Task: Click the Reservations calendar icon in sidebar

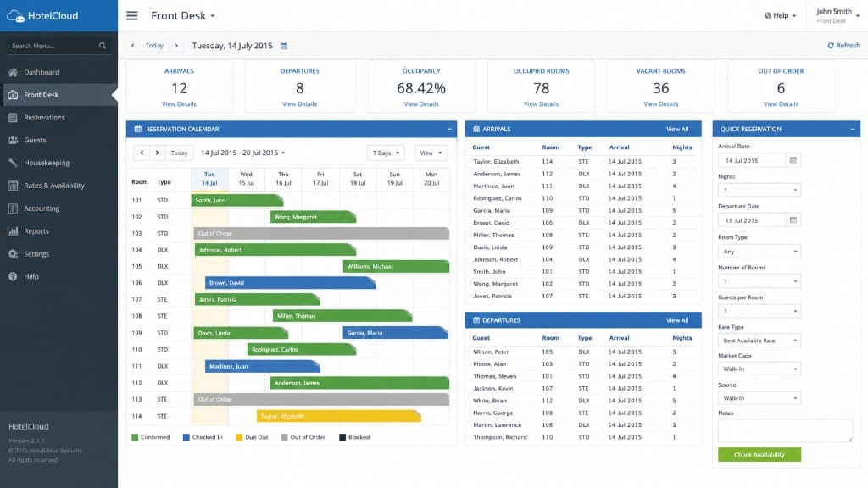Action: [x=14, y=117]
